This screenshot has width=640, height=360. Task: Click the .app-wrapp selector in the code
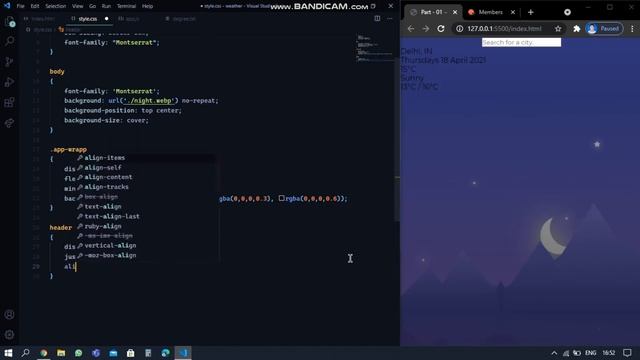pyautogui.click(x=68, y=149)
